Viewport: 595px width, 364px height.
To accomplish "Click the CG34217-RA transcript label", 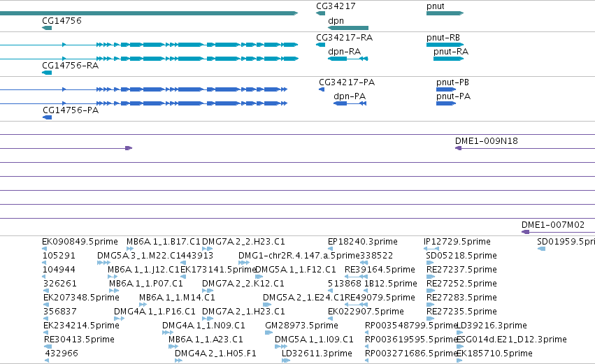I will (345, 38).
